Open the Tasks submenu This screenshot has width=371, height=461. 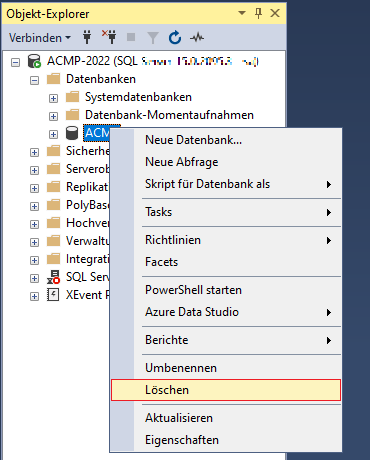pyautogui.click(x=226, y=212)
